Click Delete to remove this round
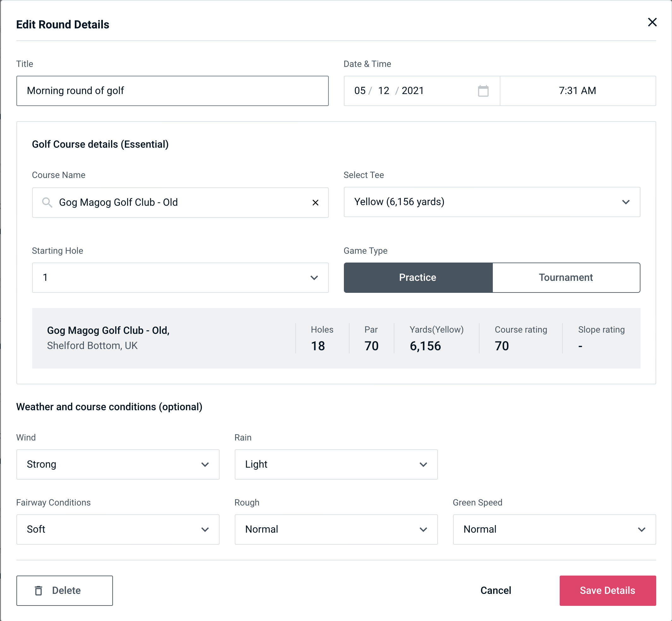This screenshot has width=672, height=621. click(64, 591)
